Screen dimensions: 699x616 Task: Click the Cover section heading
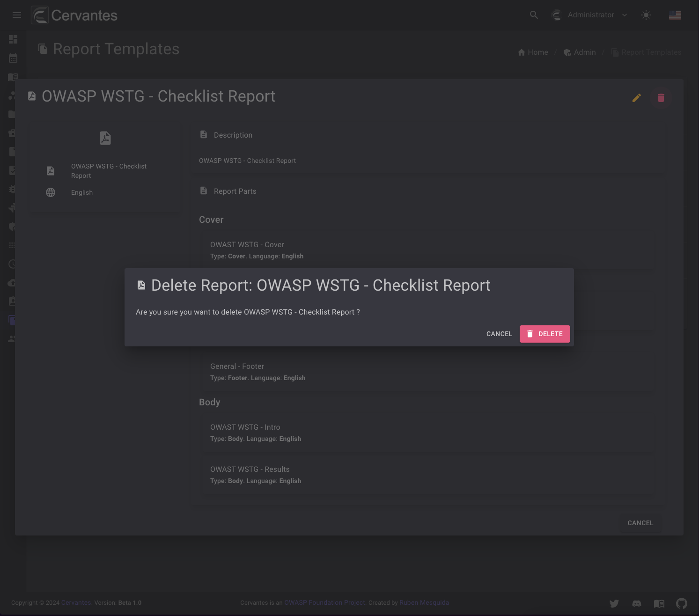point(211,220)
